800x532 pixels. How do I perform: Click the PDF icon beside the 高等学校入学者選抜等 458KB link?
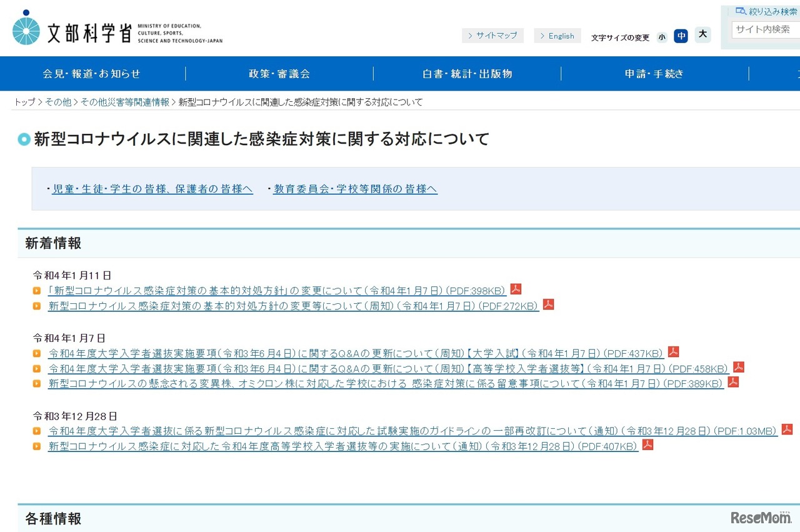pos(738,367)
